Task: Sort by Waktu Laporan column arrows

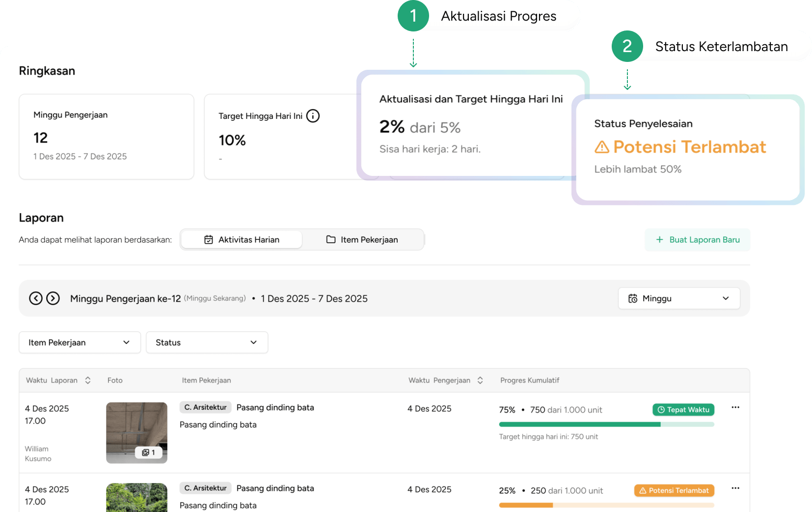Action: coord(88,380)
